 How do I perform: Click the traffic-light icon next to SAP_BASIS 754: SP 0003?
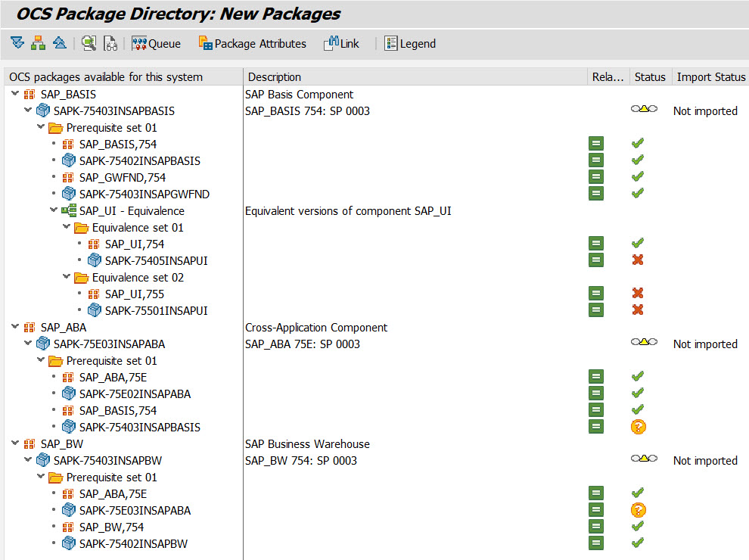[645, 110]
